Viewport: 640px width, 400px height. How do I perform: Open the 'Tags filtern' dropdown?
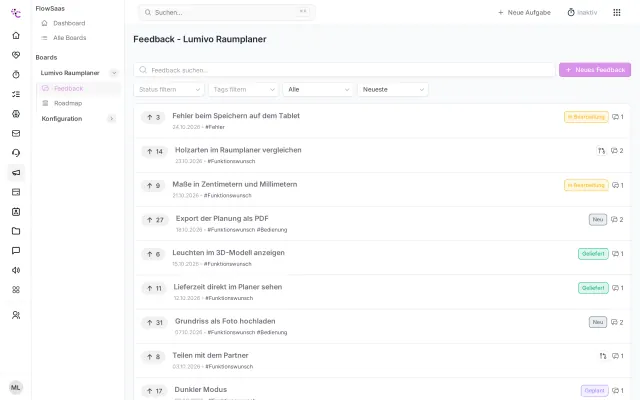[243, 90]
